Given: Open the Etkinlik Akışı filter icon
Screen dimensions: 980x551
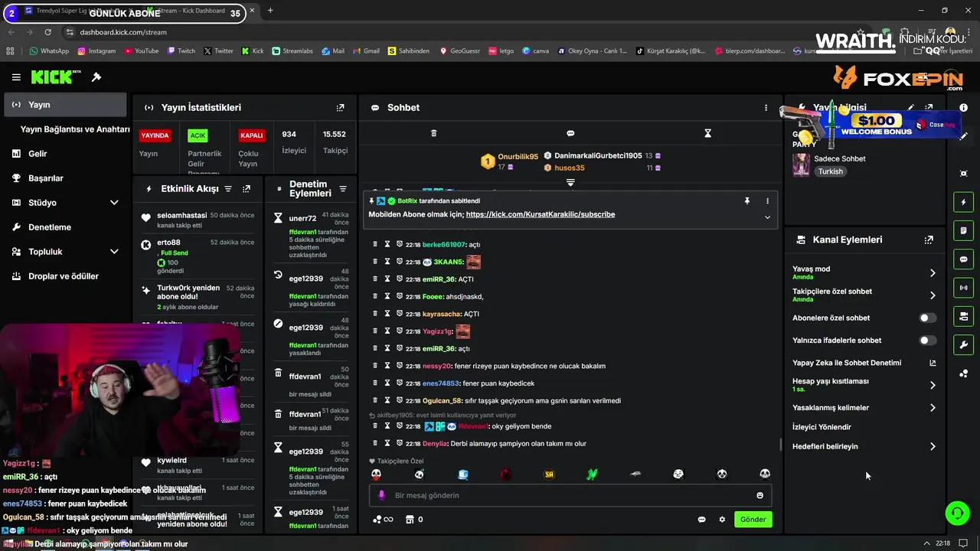Looking at the screenshot, I should [x=227, y=188].
